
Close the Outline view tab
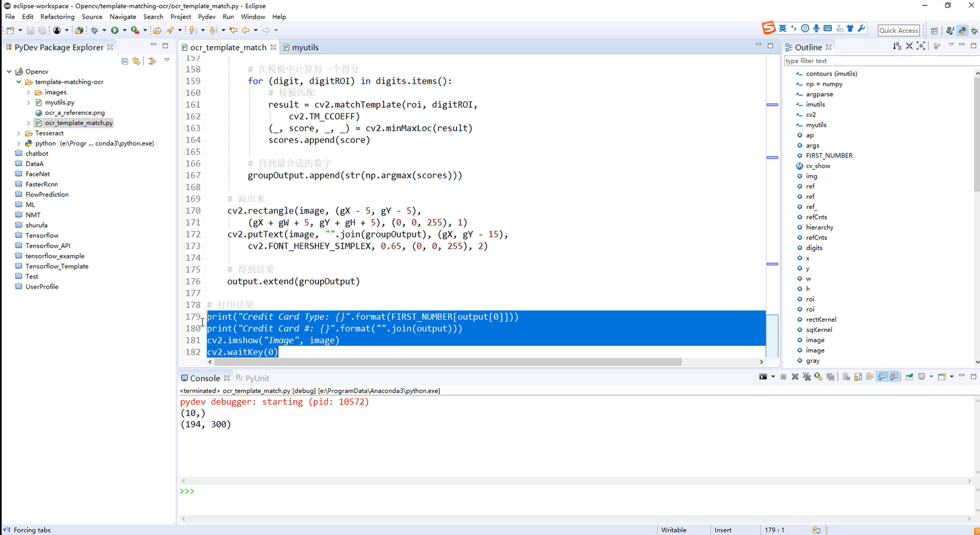[x=829, y=47]
